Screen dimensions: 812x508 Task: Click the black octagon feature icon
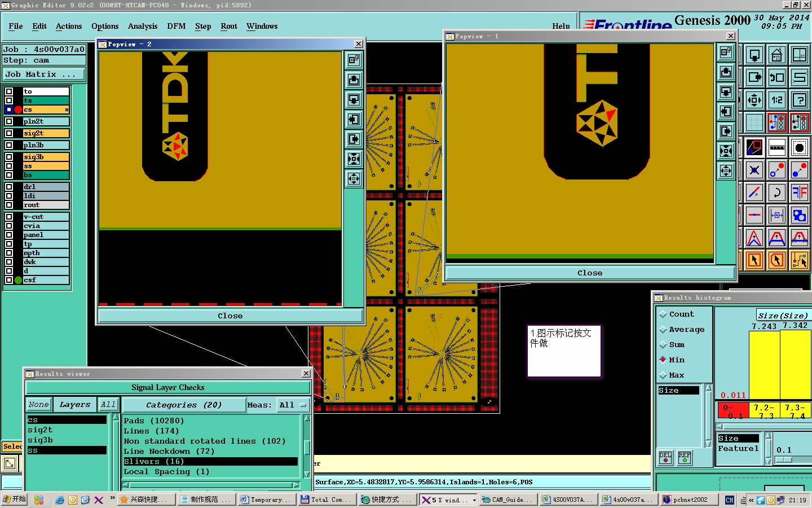pos(800,148)
